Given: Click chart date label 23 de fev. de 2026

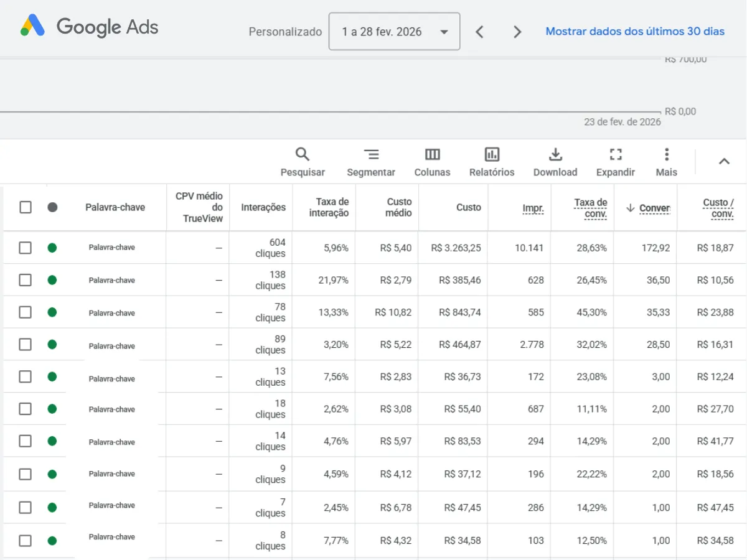Looking at the screenshot, I should (x=622, y=122).
